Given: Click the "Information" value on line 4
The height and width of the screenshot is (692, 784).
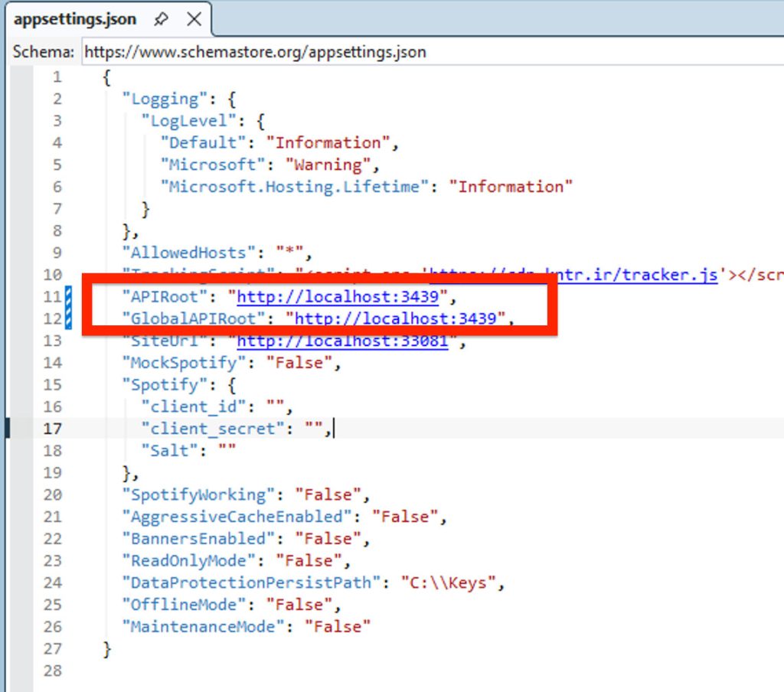Looking at the screenshot, I should click(328, 142).
